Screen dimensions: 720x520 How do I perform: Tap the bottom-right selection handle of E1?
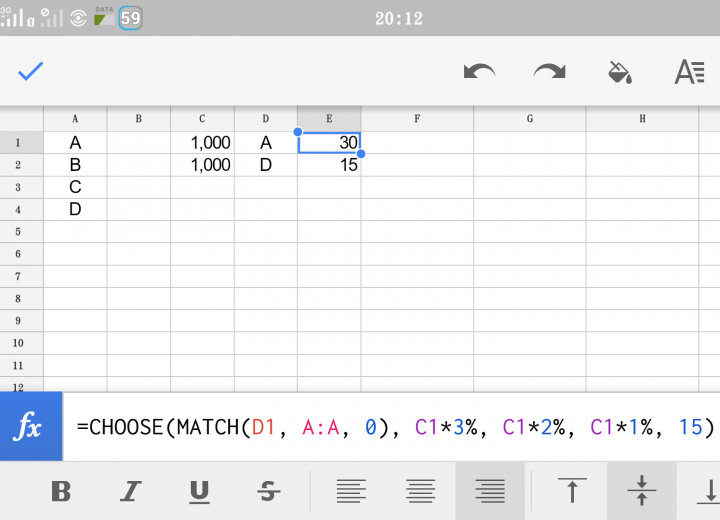(x=361, y=154)
